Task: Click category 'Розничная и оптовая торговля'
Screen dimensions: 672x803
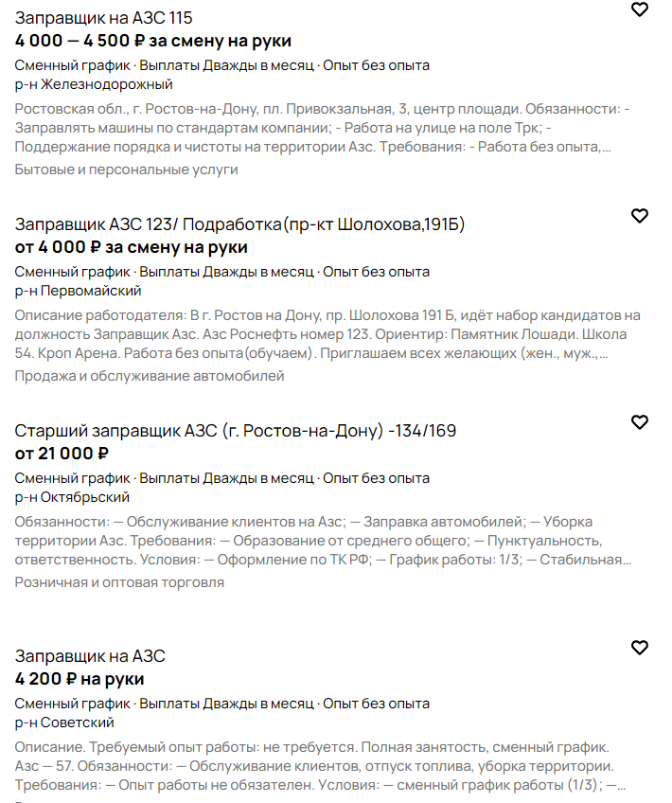Action: [x=119, y=582]
